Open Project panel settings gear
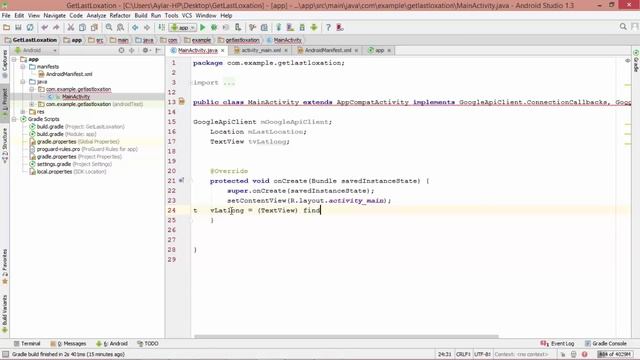640x360 pixels. (x=145, y=50)
